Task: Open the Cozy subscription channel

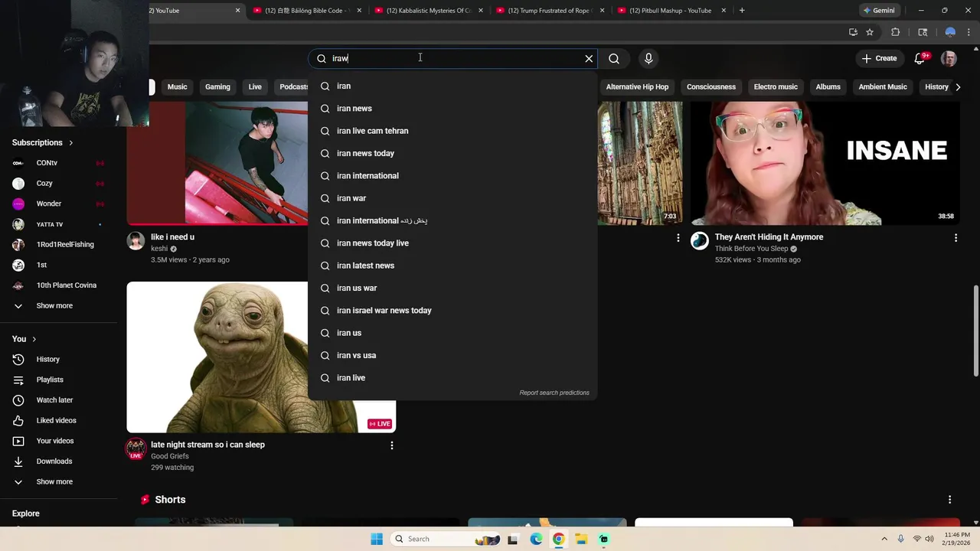Action: point(58,184)
